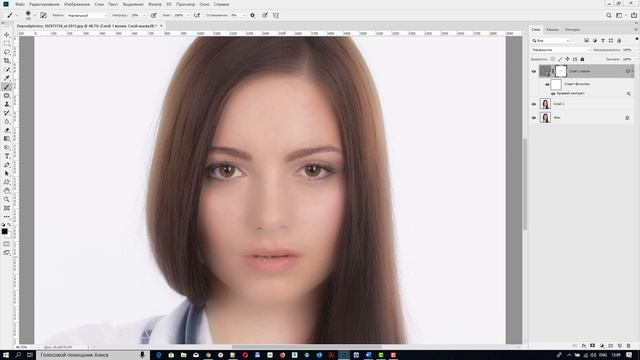Open the tool preset picker arrow
Viewport: 640px width, 360px height.
(17, 15)
